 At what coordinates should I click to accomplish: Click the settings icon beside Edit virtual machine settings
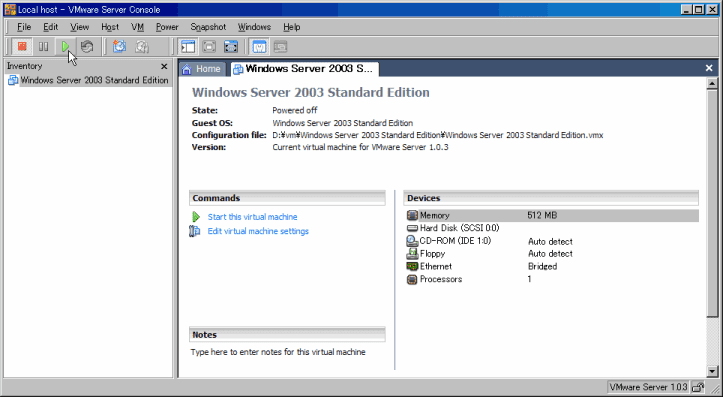pyautogui.click(x=195, y=231)
